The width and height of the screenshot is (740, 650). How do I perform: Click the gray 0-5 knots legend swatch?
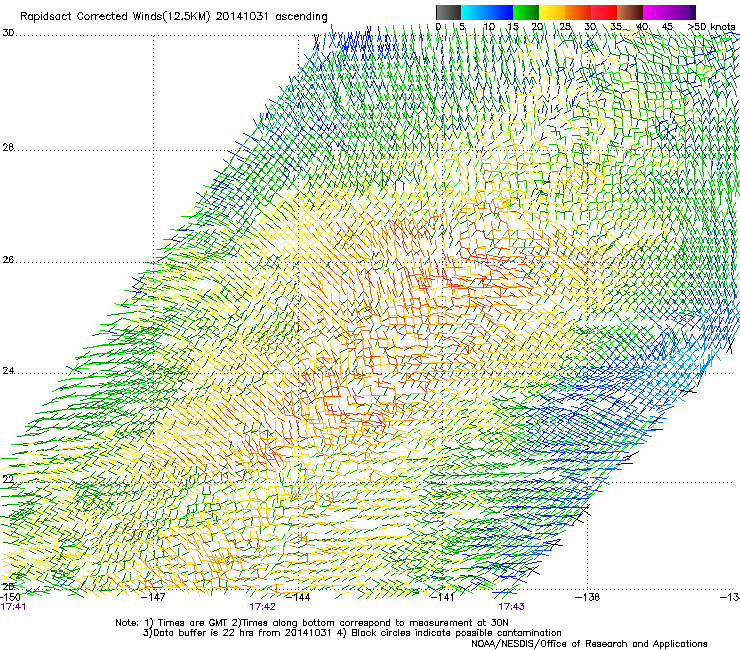(x=448, y=12)
